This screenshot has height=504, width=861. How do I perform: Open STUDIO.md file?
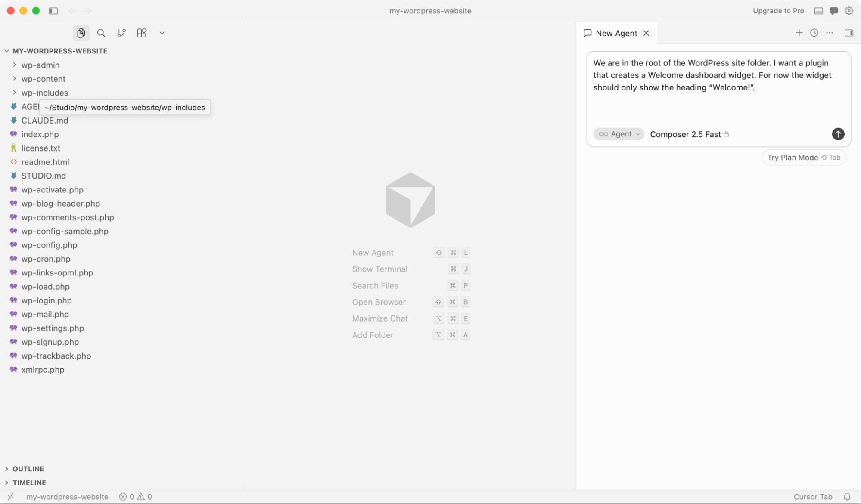point(122,176)
